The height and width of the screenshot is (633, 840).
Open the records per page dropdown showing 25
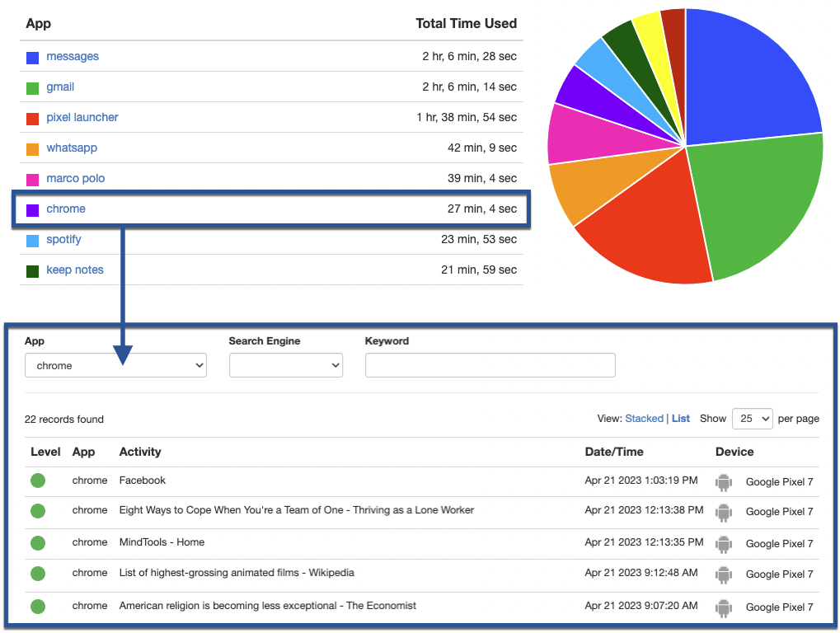point(751,419)
